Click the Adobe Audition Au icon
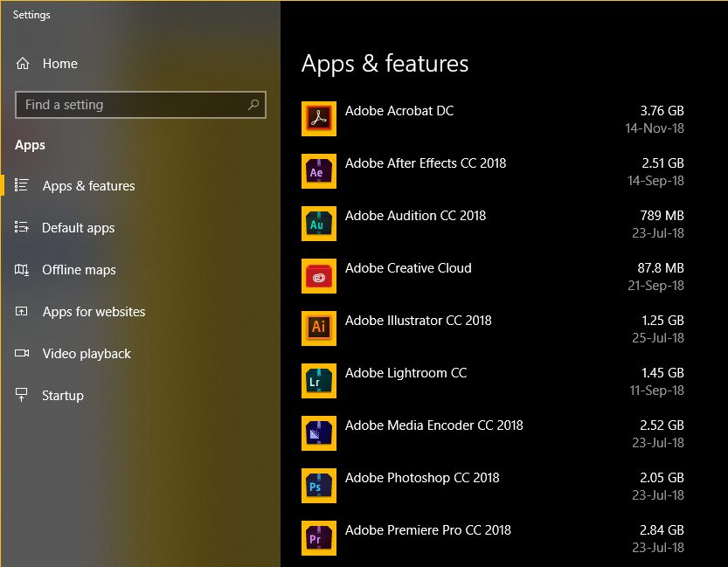Image resolution: width=728 pixels, height=567 pixels. pos(318,224)
